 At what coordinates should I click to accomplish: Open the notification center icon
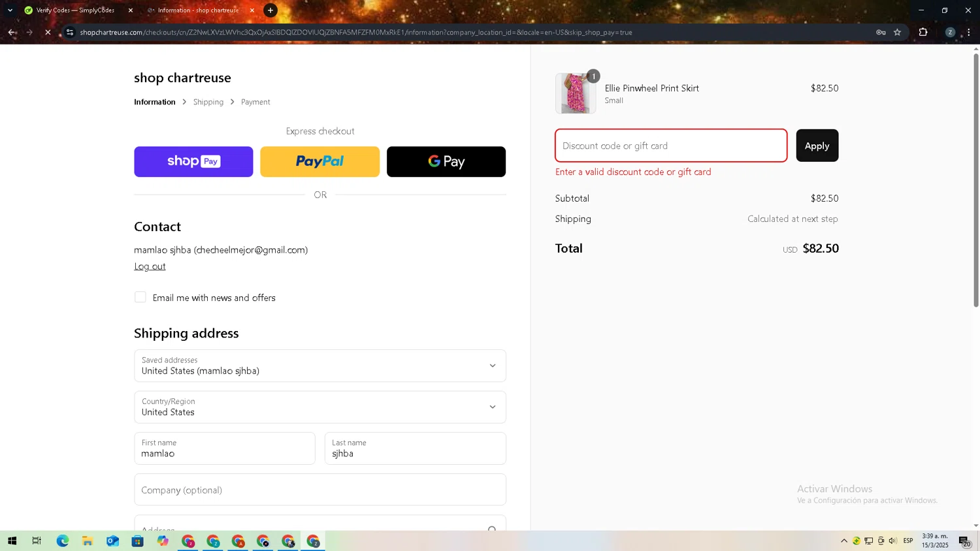coord(965,541)
